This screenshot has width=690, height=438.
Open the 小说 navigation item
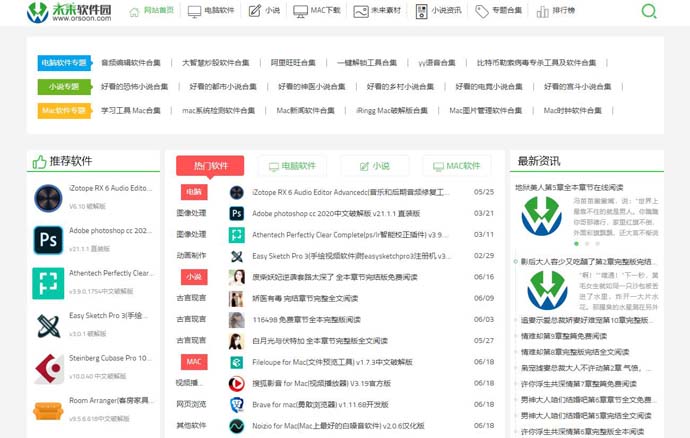click(x=264, y=11)
